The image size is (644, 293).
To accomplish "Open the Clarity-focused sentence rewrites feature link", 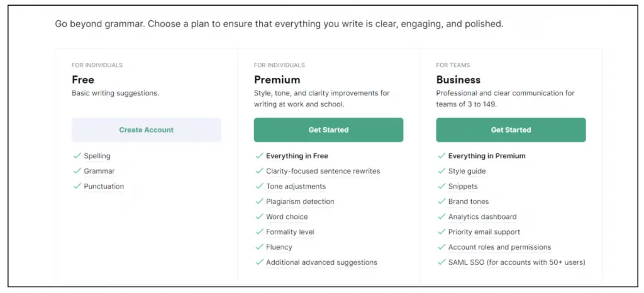I will (x=323, y=171).
